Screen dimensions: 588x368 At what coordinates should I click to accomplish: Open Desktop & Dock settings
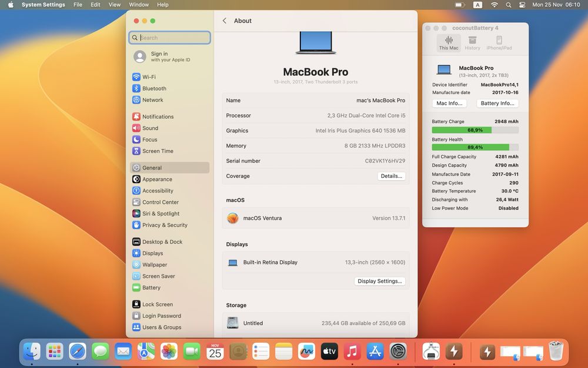[x=169, y=242]
